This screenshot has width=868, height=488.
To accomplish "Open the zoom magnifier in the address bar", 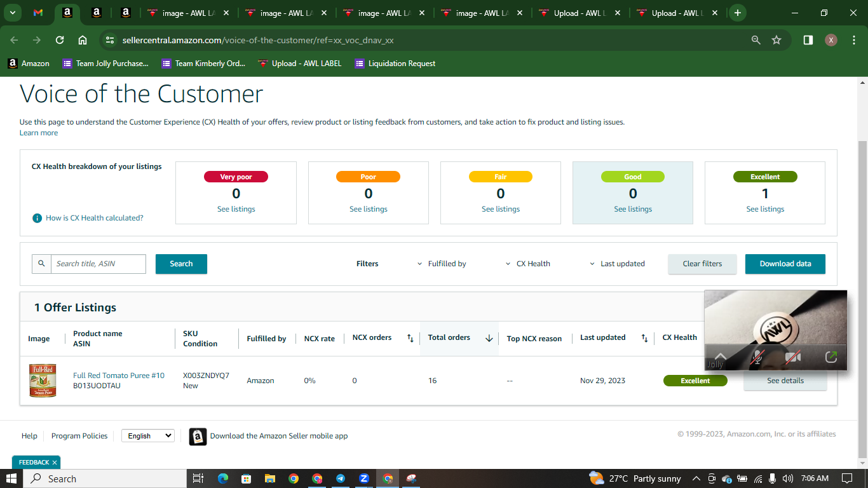I will 756,40.
